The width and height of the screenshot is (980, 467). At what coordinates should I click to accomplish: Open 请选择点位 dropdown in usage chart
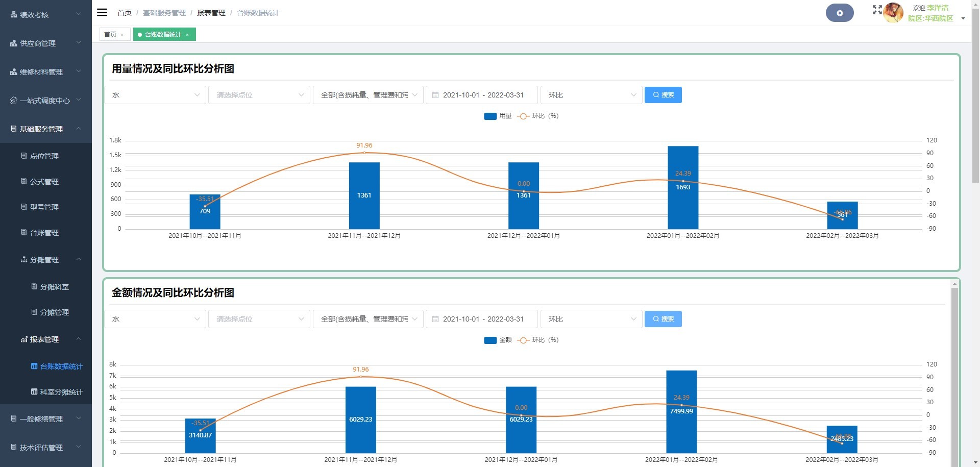[259, 95]
